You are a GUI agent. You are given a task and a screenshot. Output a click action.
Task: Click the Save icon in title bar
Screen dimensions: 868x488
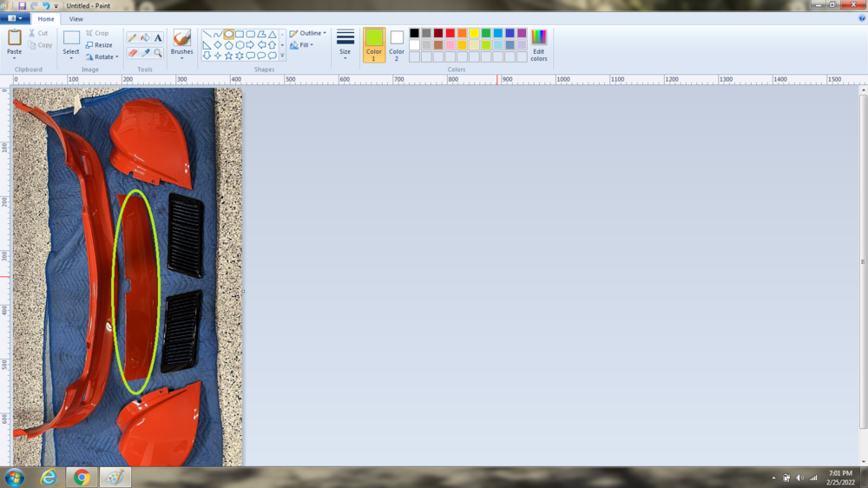point(23,5)
